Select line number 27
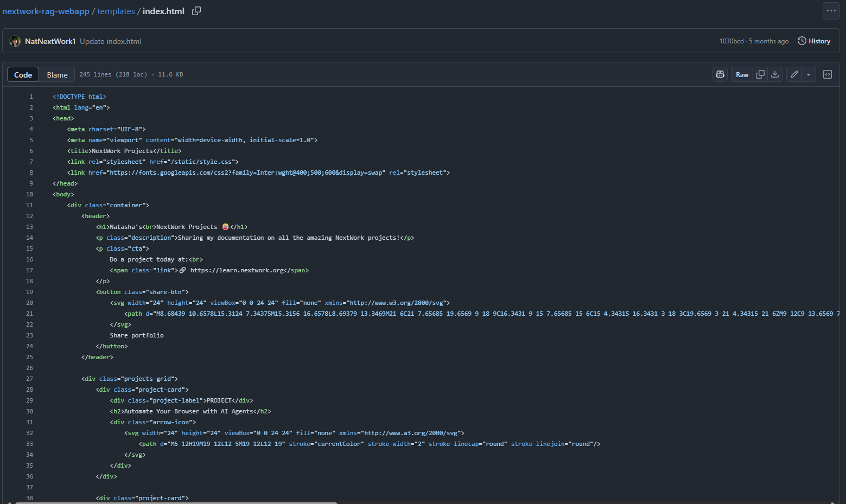The height and width of the screenshot is (504, 846). [29, 379]
